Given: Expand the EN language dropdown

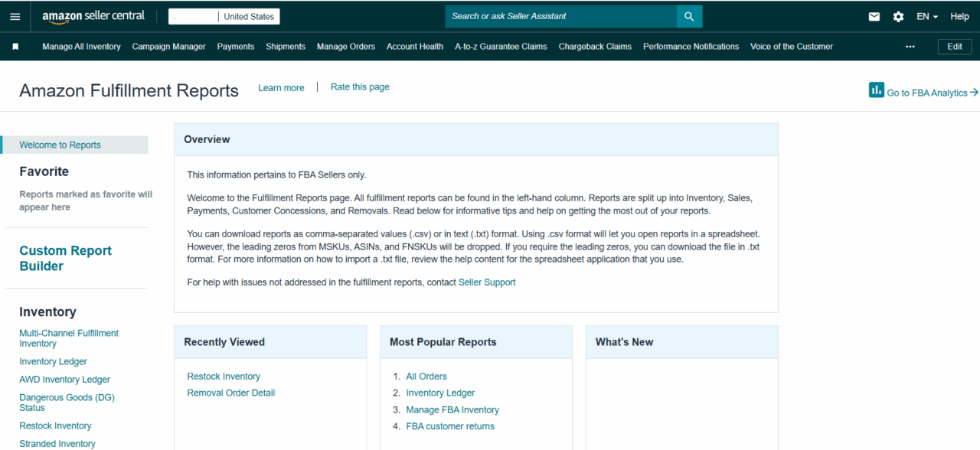Looking at the screenshot, I should (x=926, y=16).
